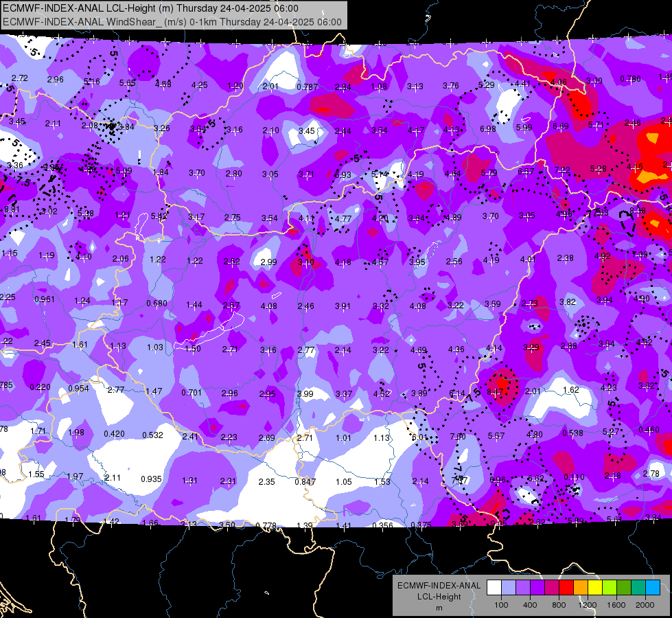672x618 pixels.
Task: Click the legend label "100"
Action: (501, 605)
